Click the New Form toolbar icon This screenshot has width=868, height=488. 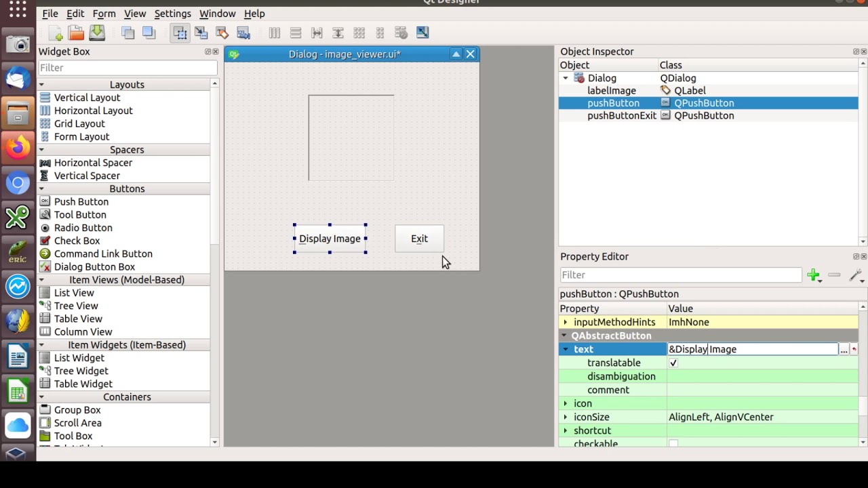coord(55,33)
